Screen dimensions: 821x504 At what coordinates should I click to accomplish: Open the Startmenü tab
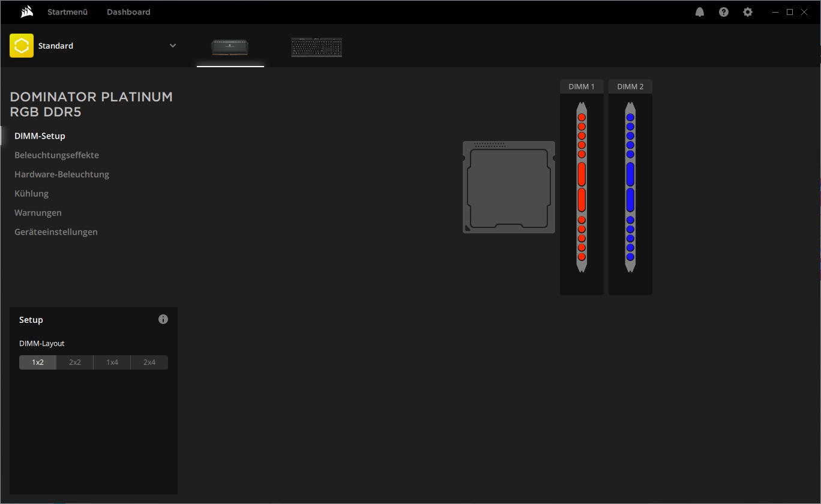coord(68,12)
